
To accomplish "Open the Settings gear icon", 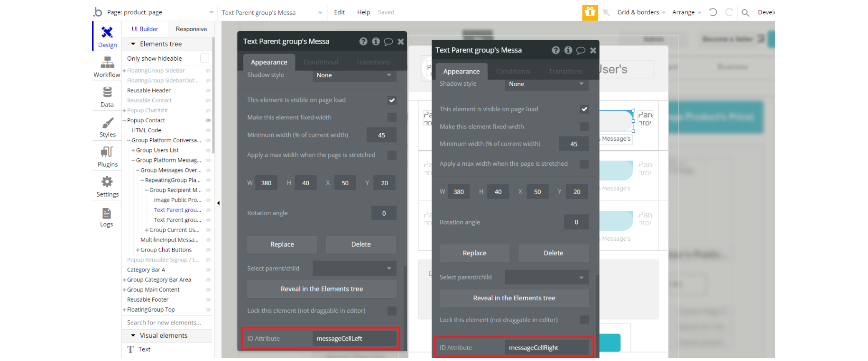I will point(107,181).
